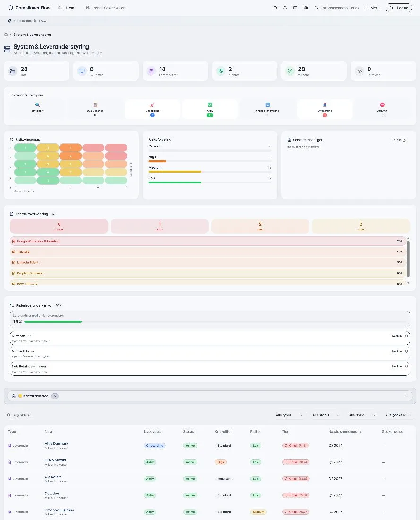Click the contract list vertical scrollbar
Image resolution: width=420 pixels, height=520 pixels.
point(408,259)
